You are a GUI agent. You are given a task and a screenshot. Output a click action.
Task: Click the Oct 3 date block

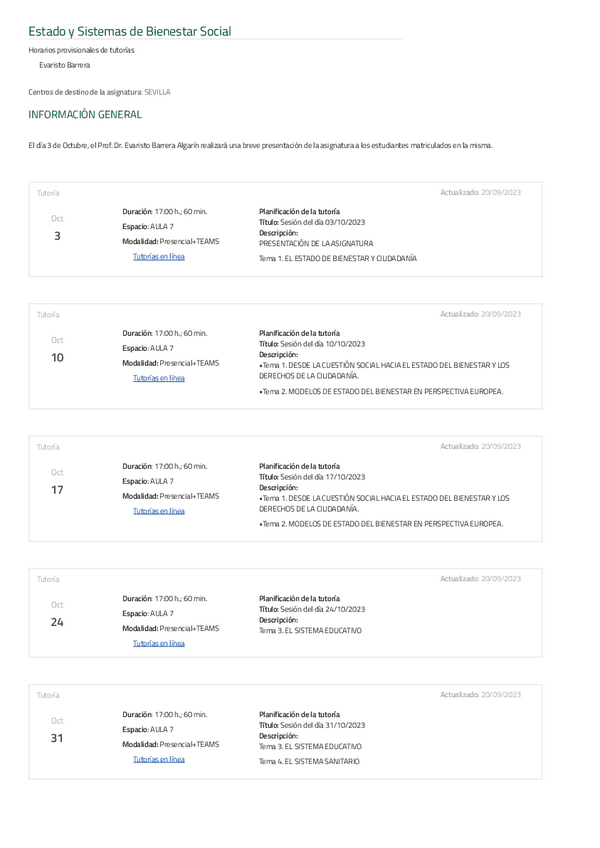coord(57,229)
